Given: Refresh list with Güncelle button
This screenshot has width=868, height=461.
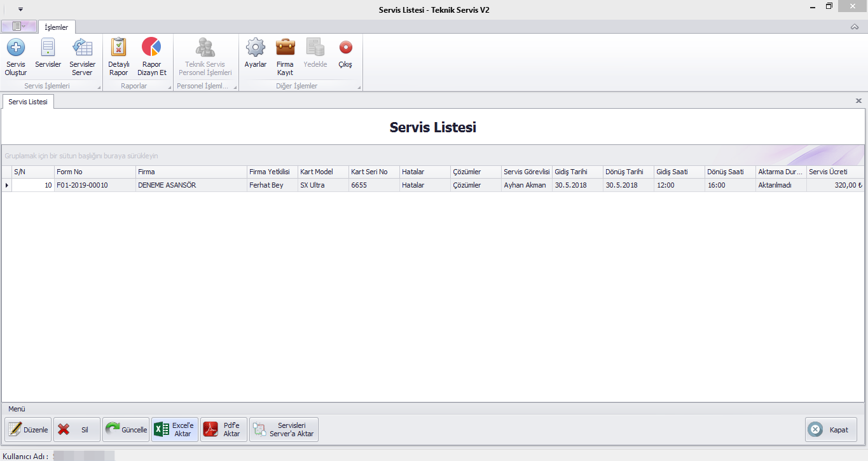Looking at the screenshot, I should (x=126, y=430).
